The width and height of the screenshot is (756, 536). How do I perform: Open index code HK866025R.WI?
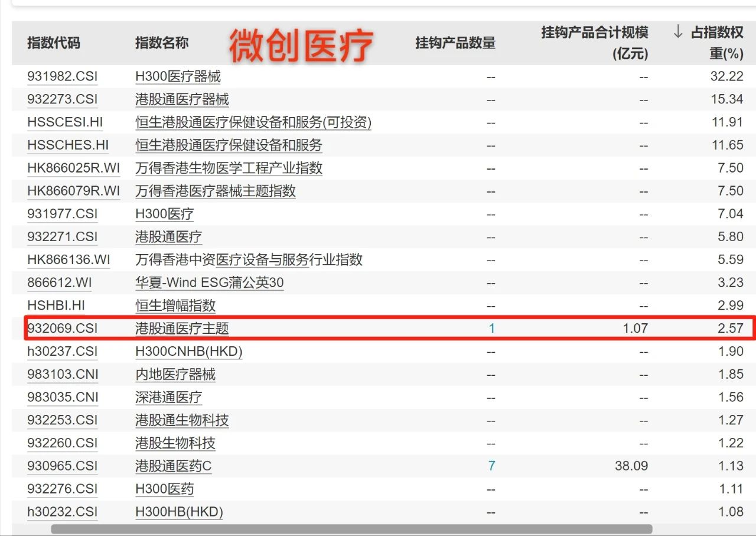coord(73,168)
